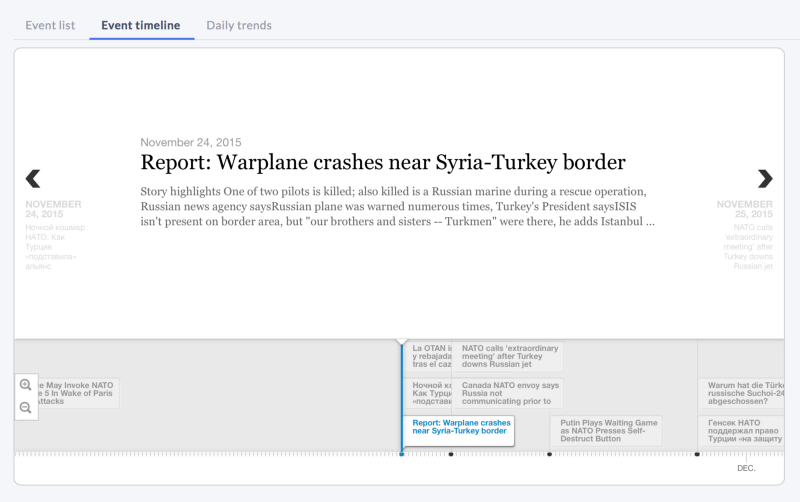The height and width of the screenshot is (502, 800).
Task: Zoom in on the timeline
Action: tap(26, 385)
